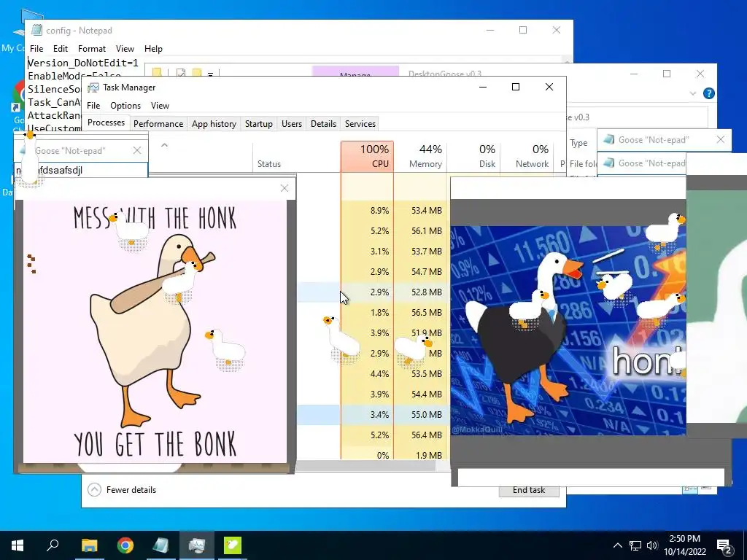The width and height of the screenshot is (747, 560).
Task: Open Task Manager's View menu
Action: pyautogui.click(x=160, y=106)
